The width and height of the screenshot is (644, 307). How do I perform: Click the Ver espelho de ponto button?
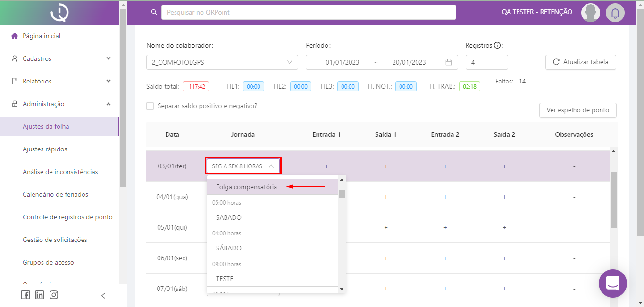point(577,110)
